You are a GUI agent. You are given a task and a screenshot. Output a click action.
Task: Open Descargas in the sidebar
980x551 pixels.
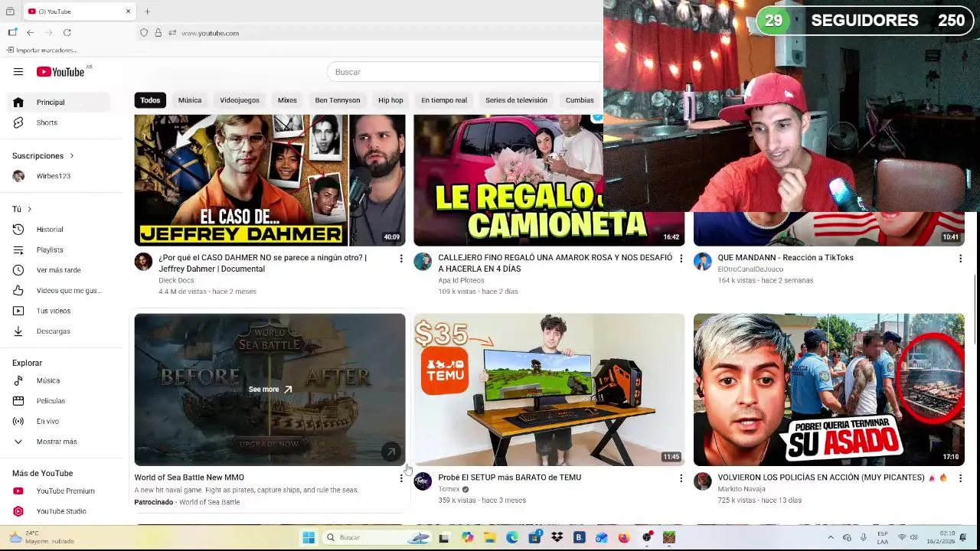coord(59,331)
